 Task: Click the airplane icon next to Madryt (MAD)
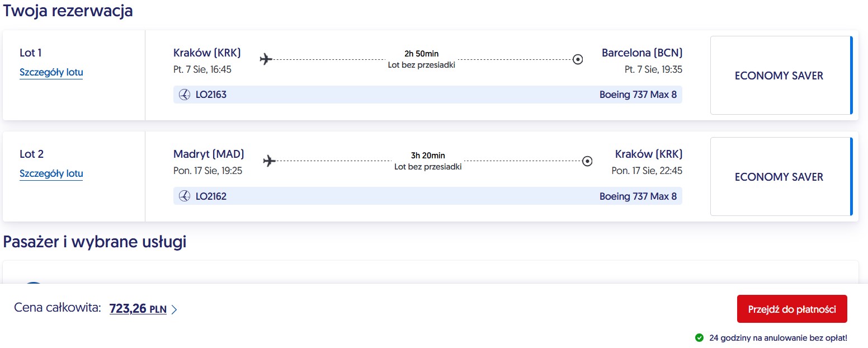pyautogui.click(x=270, y=161)
